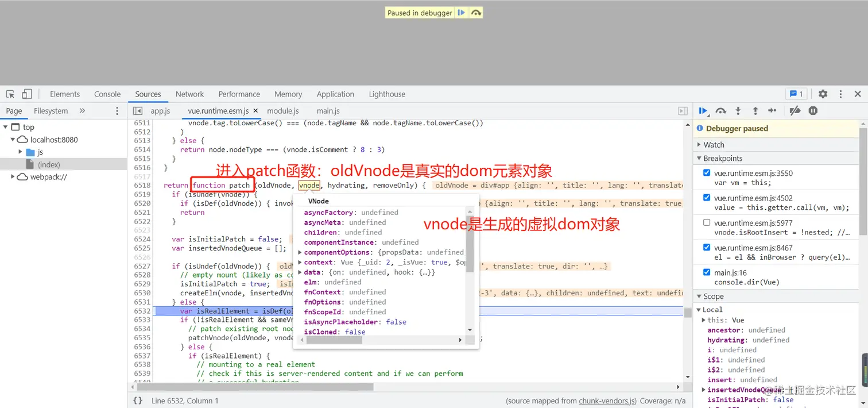Screen dimensions: 868x408
Task: Open the main.js file tab
Action: coord(328,111)
